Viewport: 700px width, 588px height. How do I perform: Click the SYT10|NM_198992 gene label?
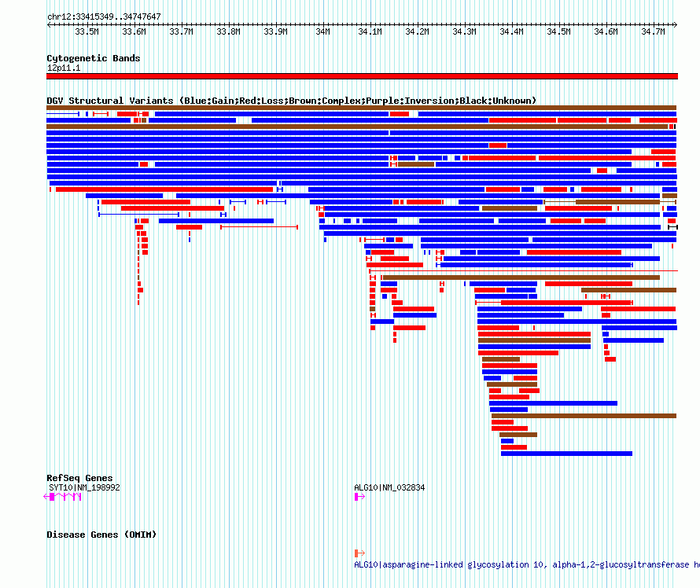tap(84, 487)
